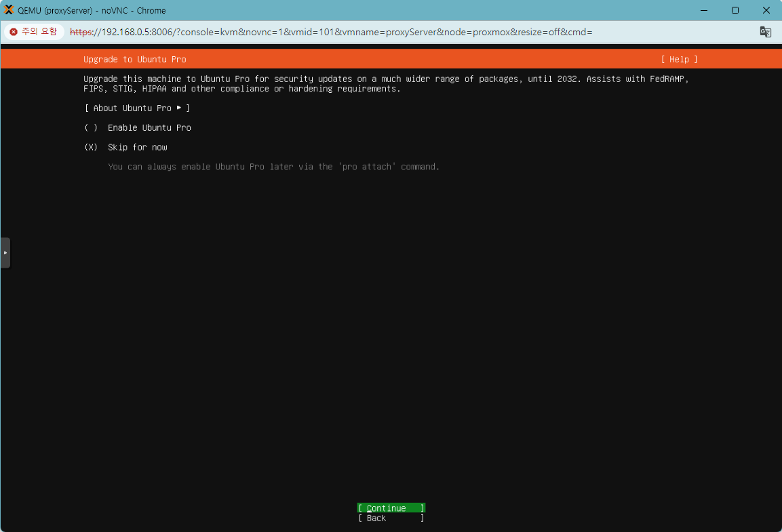
Task: Click the Continue button
Action: pos(391,508)
